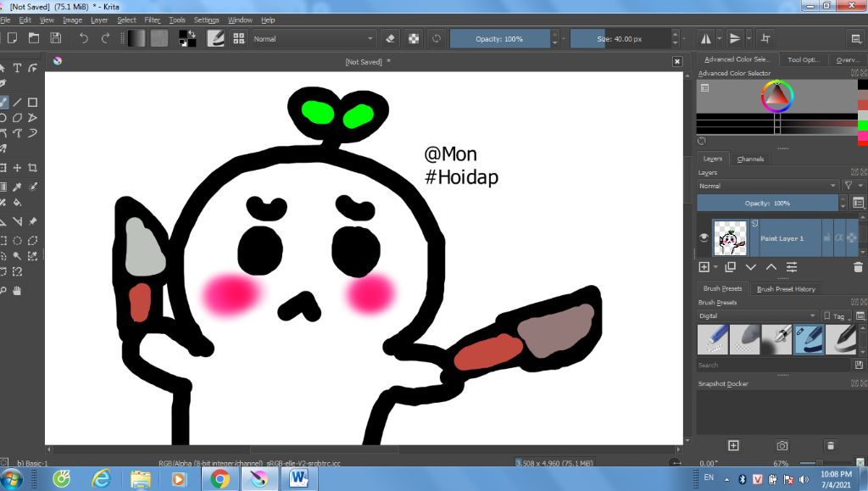Select the Dynamic Brush tool
The width and height of the screenshot is (868, 491).
[x=33, y=133]
